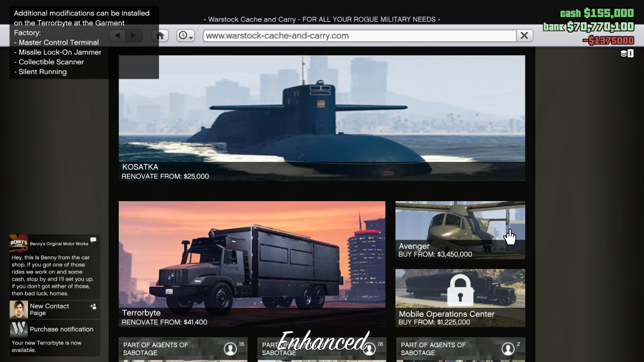
Task: Click Paige's contact portrait
Action: click(19, 310)
